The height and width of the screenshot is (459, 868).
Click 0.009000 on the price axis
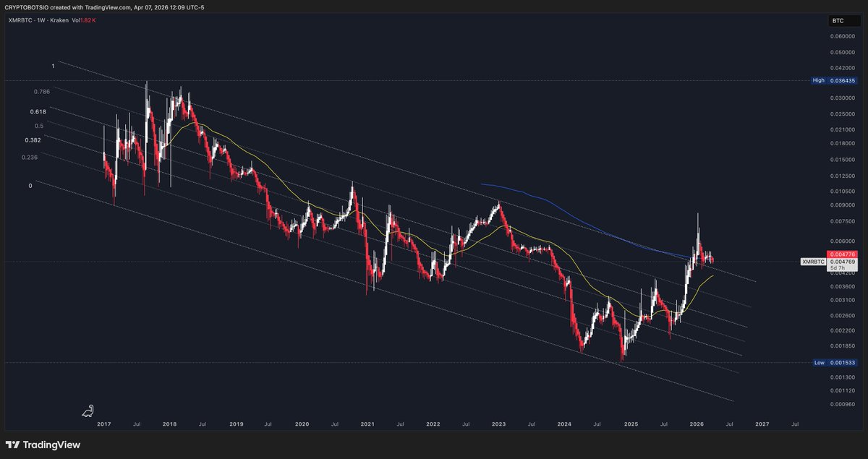(841, 205)
